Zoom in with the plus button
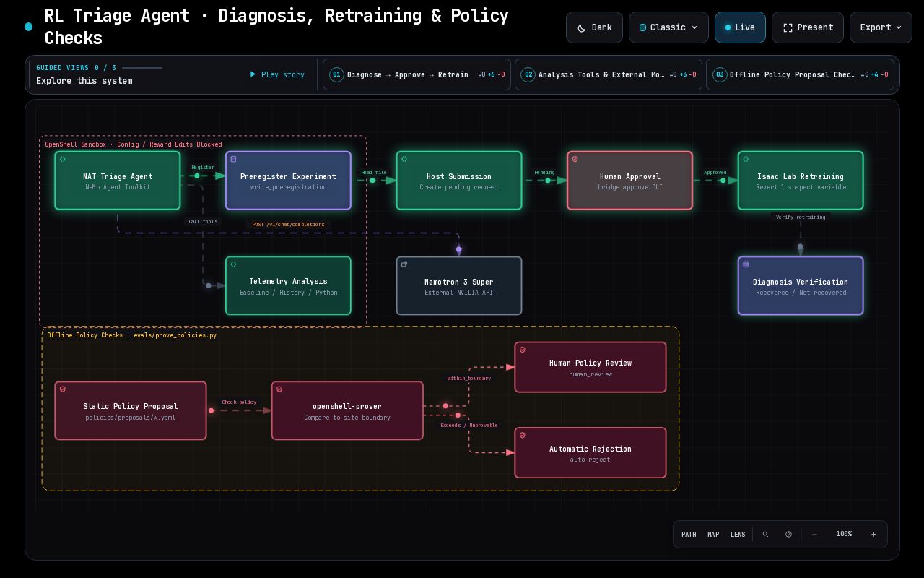This screenshot has height=578, width=924. point(873,535)
